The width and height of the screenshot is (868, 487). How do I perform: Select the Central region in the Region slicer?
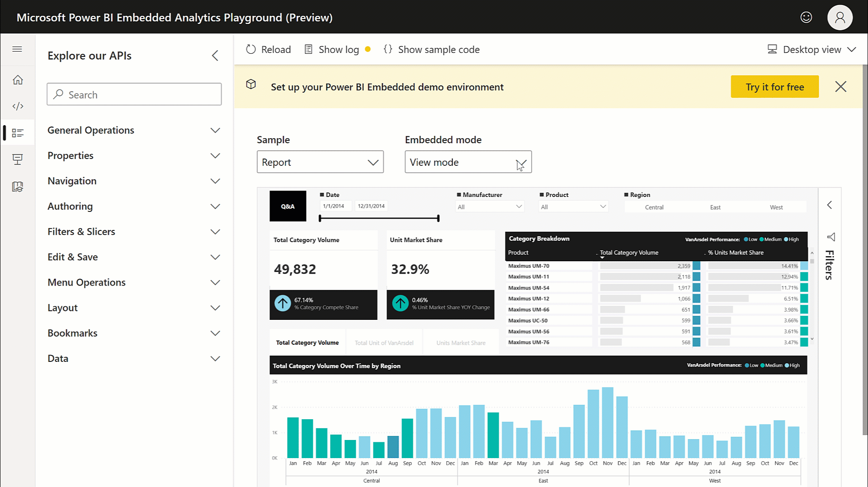point(654,207)
